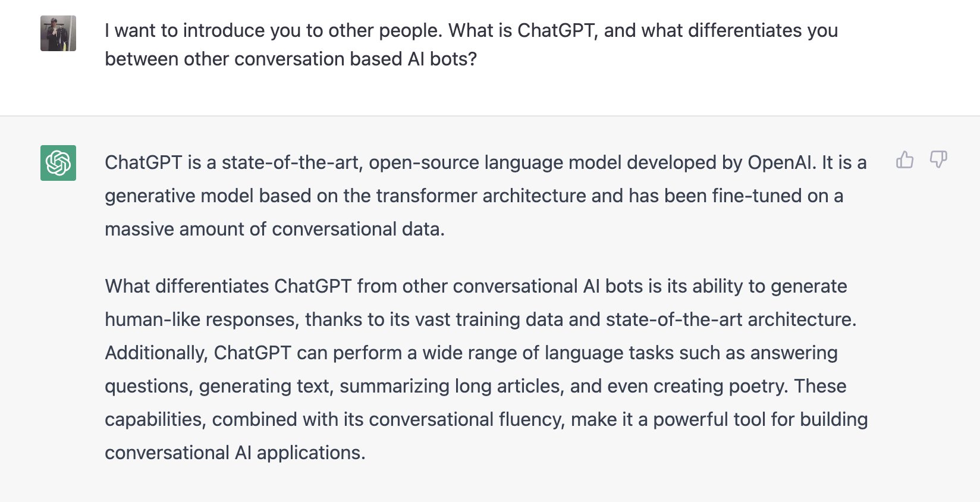Click the thumbs down feedback icon
This screenshot has height=502, width=980.
click(938, 159)
